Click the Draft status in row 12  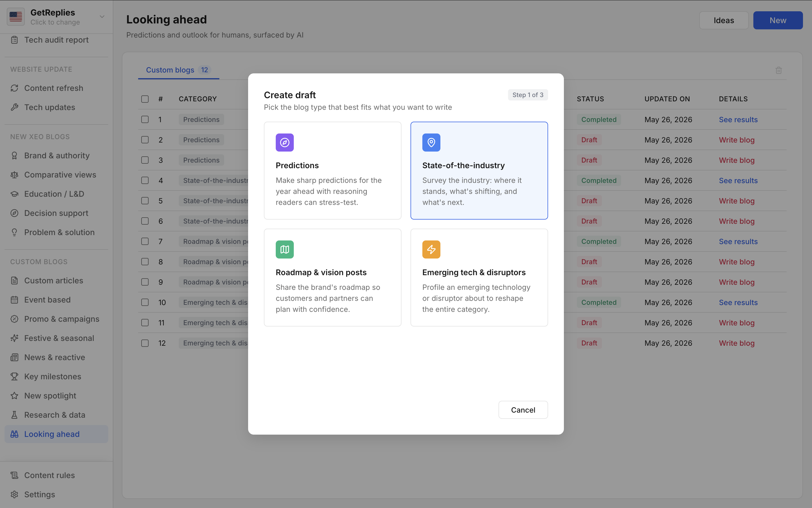[x=589, y=343]
